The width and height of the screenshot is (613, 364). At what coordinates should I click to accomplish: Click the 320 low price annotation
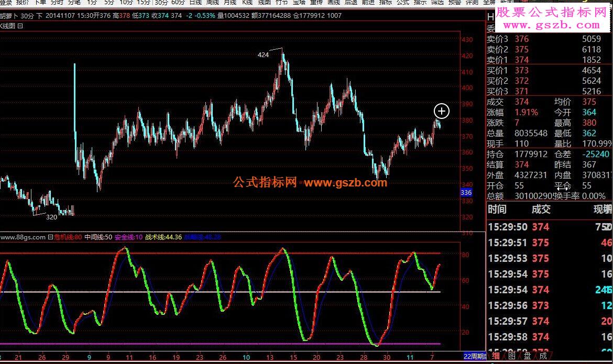[x=51, y=217]
